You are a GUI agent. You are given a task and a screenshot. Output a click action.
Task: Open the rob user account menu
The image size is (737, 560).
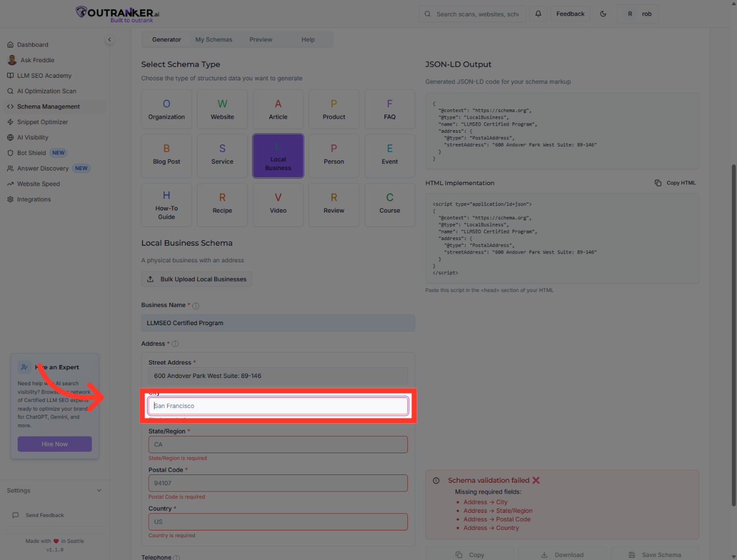(x=638, y=14)
